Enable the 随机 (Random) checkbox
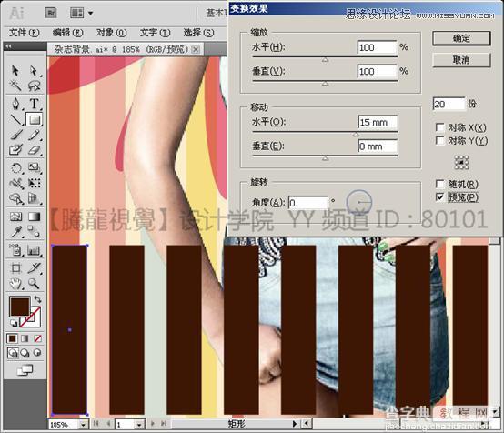 click(439, 184)
